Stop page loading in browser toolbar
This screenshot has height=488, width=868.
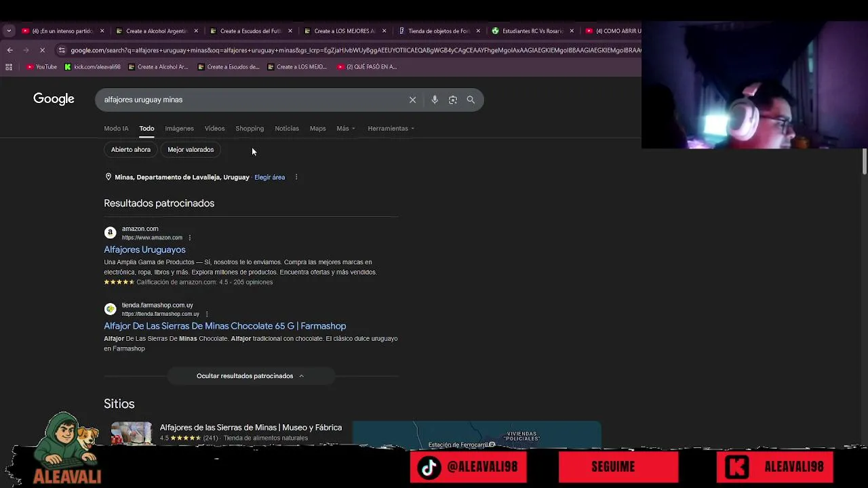click(x=42, y=50)
